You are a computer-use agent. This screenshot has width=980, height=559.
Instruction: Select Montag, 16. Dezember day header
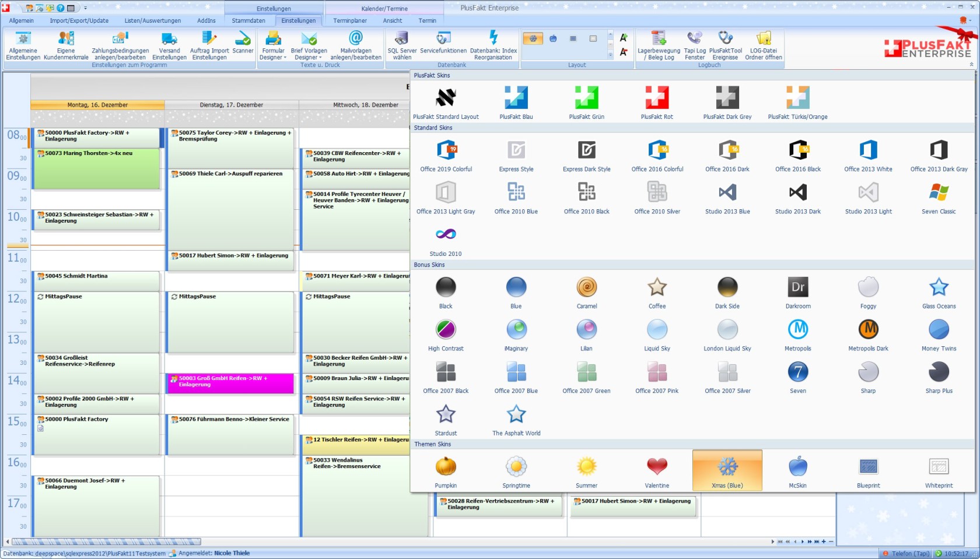(97, 105)
